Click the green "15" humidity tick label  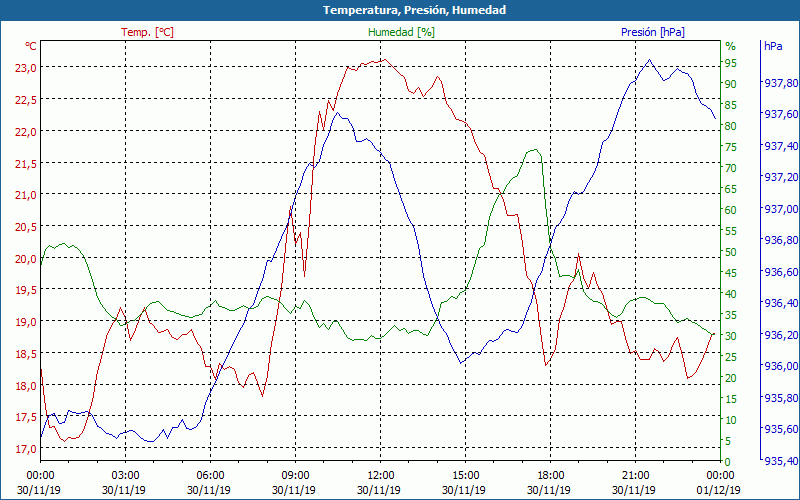coord(731,399)
